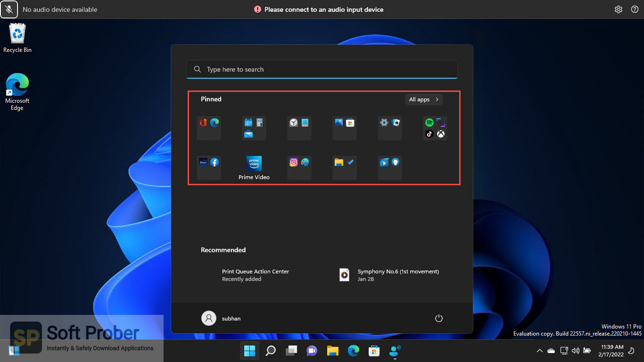This screenshot has width=644, height=362.
Task: Open pinned folder with Spotify, TikTok and Xbox
Action: (435, 128)
